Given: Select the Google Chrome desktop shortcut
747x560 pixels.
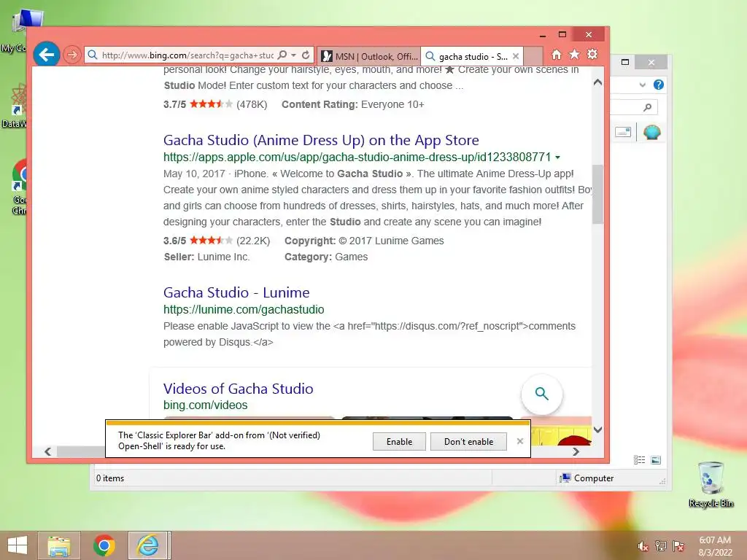Looking at the screenshot, I should click(x=20, y=187).
